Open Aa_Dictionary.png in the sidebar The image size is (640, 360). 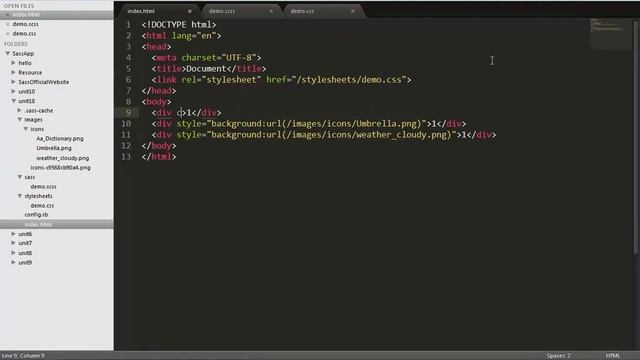pyautogui.click(x=60, y=139)
